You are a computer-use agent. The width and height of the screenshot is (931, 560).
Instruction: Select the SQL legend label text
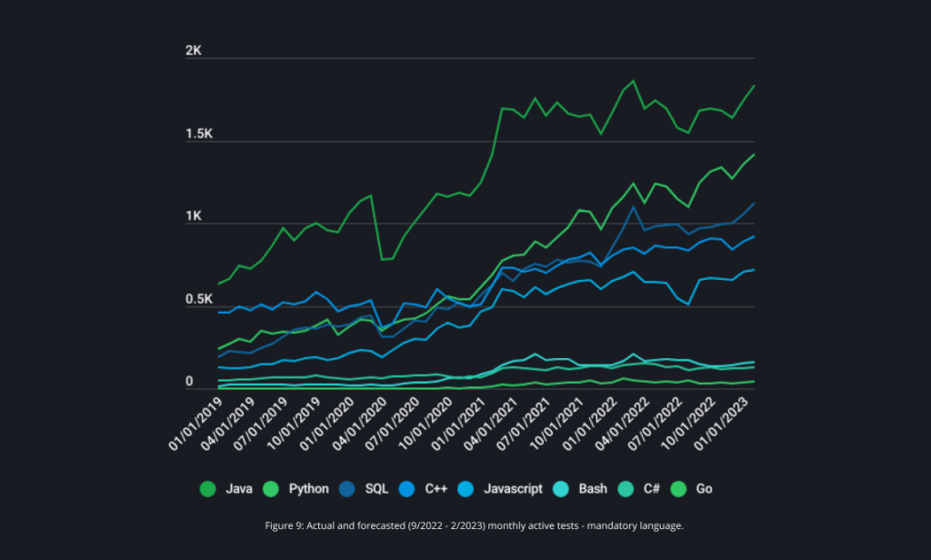pos(376,489)
